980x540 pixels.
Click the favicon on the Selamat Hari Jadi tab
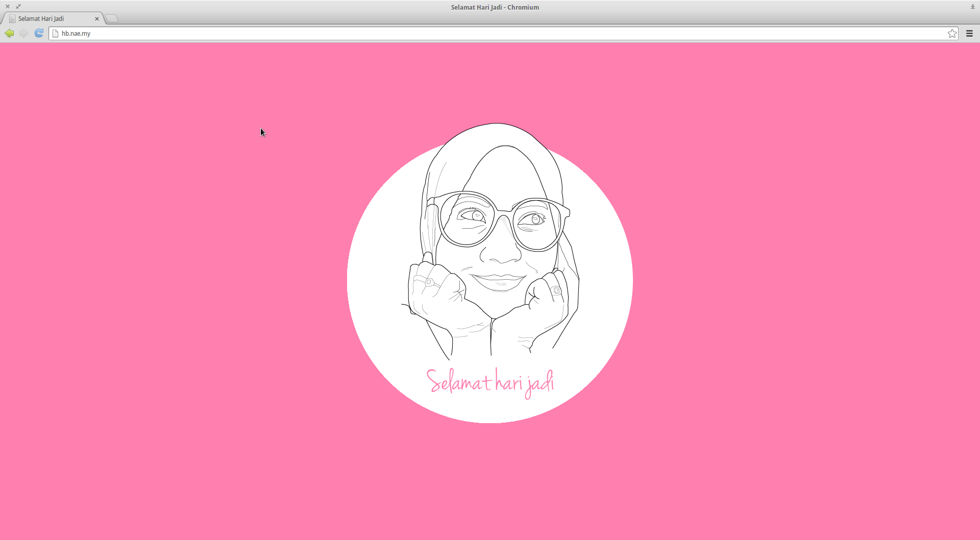pyautogui.click(x=12, y=19)
